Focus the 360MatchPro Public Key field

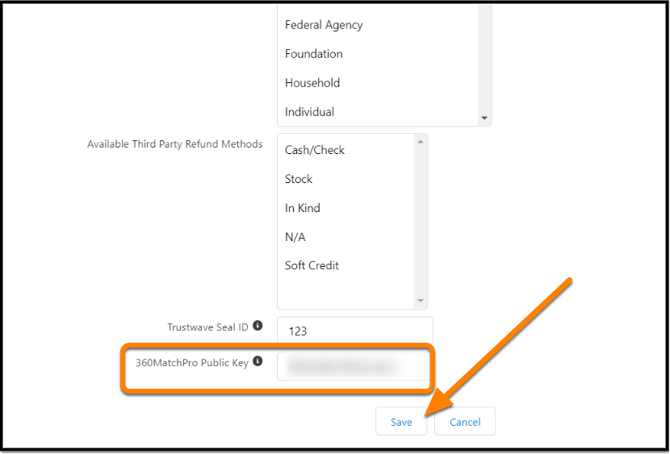click(355, 366)
